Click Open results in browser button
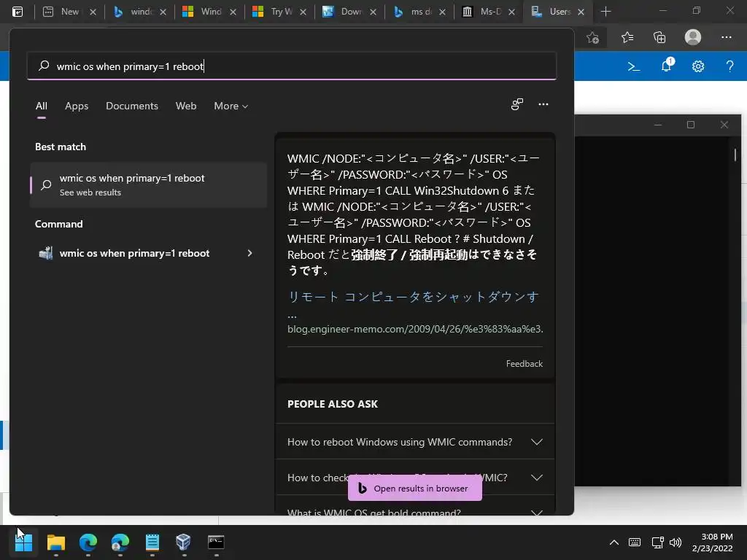Viewport: 747px width, 560px height. coord(415,488)
